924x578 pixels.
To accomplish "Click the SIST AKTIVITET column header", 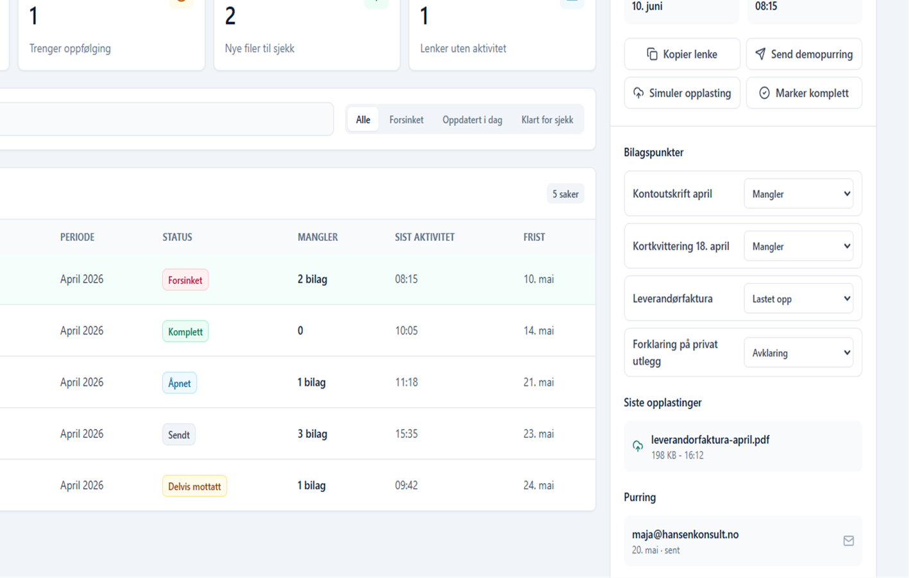I will coord(425,237).
